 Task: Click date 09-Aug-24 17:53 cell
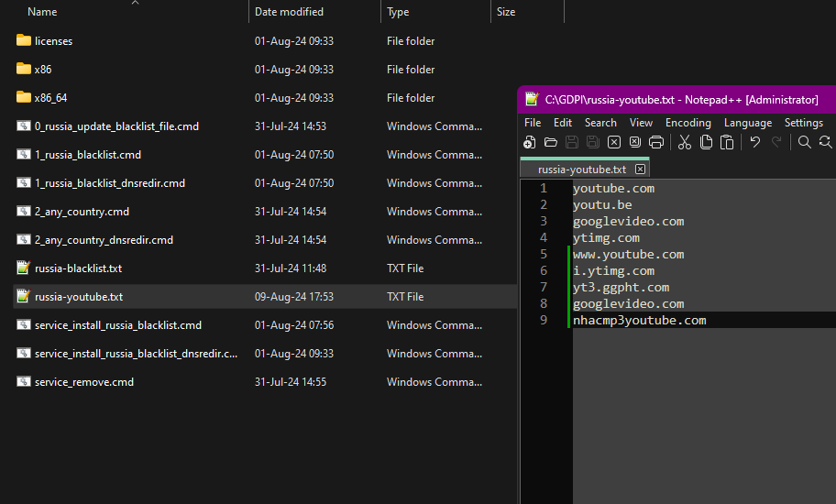(294, 296)
